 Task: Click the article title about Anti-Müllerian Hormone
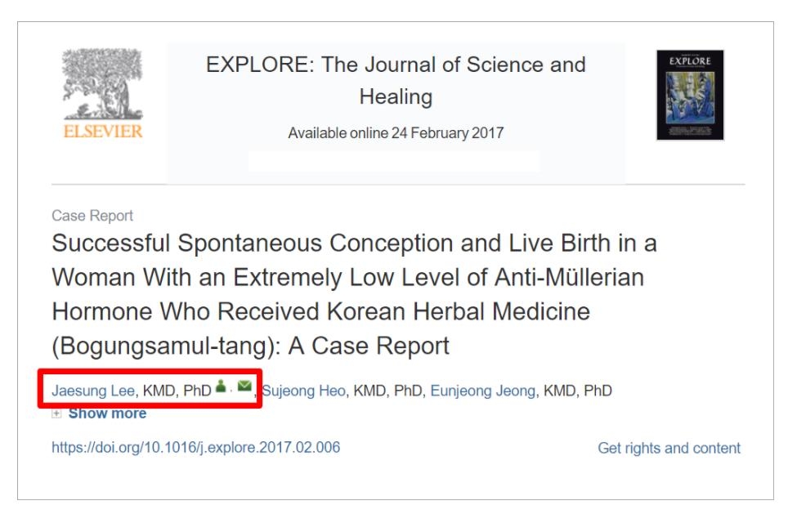pos(354,295)
